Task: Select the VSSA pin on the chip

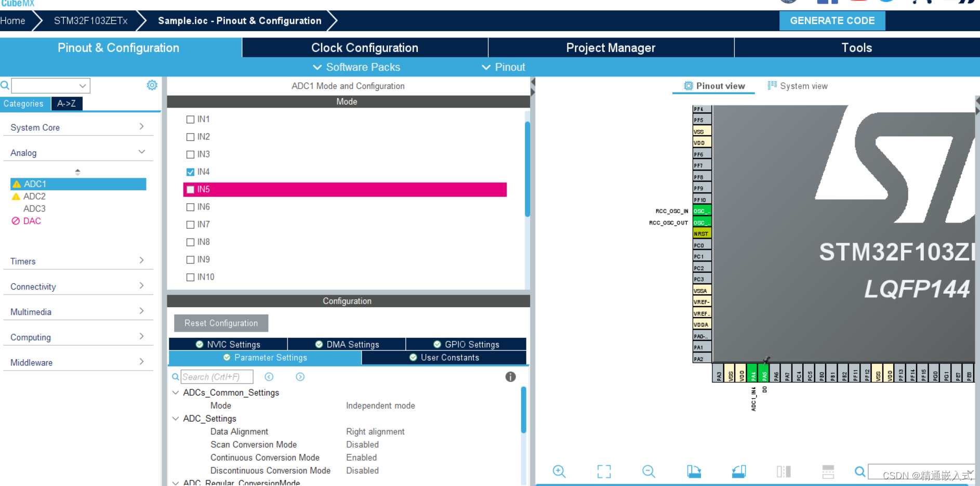Action: point(702,291)
